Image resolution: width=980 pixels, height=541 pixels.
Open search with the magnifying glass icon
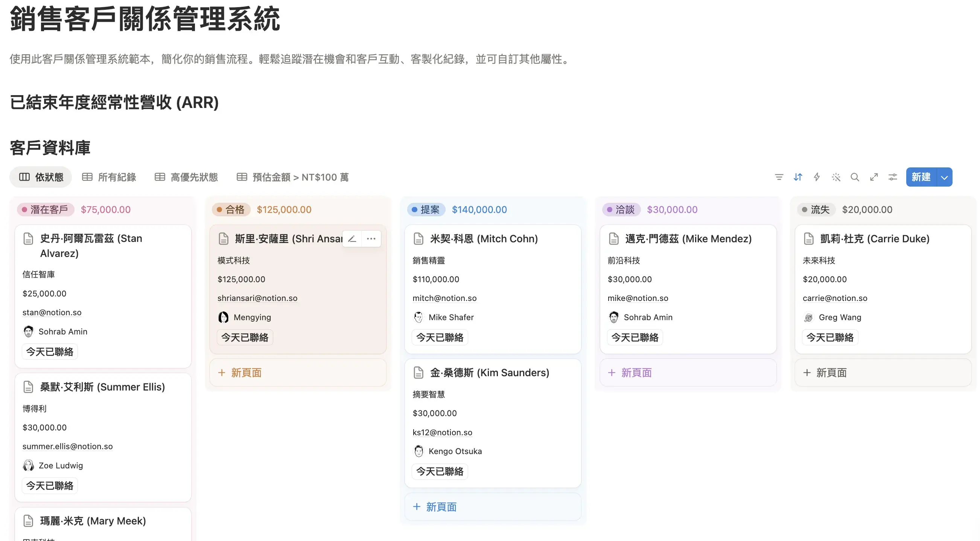(x=855, y=177)
